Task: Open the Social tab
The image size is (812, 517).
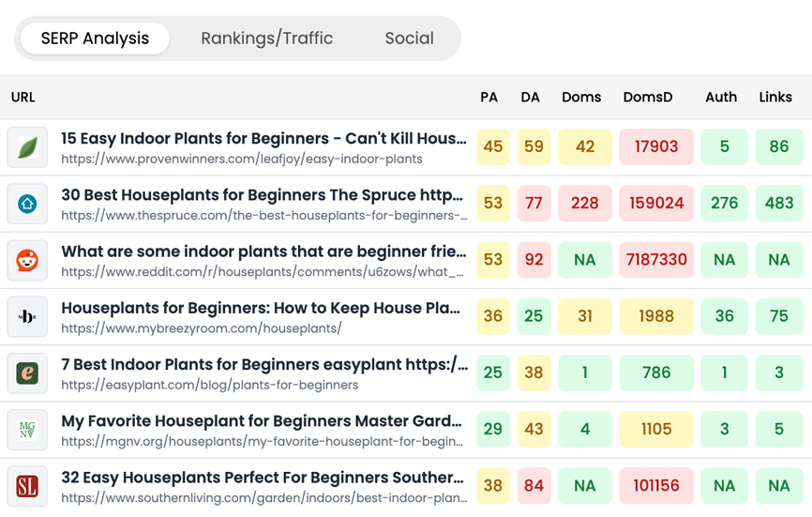Action: click(x=409, y=38)
